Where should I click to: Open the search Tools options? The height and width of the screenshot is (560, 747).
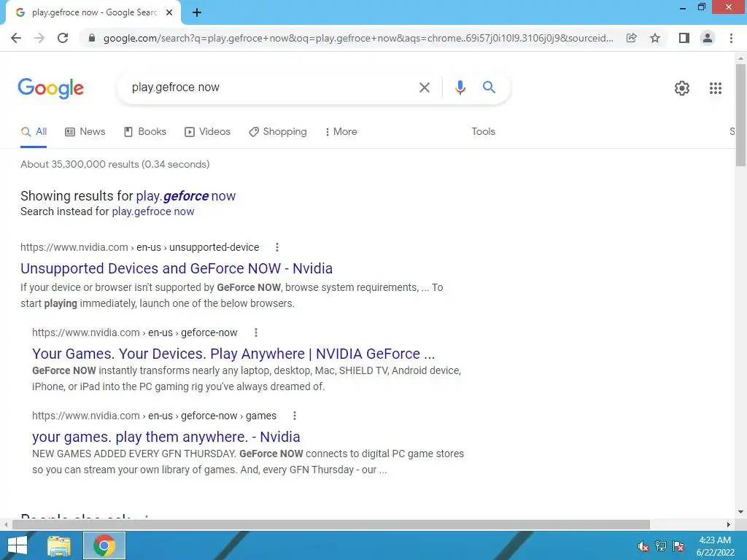pyautogui.click(x=483, y=132)
